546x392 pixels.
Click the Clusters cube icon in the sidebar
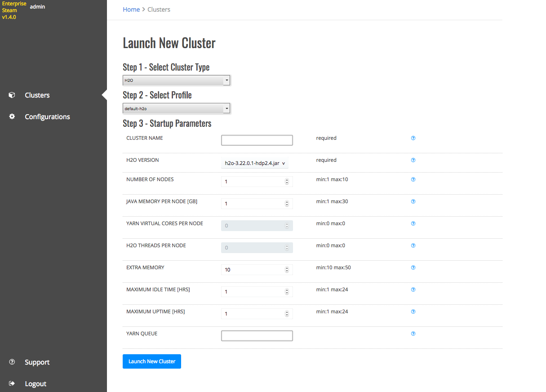(12, 95)
